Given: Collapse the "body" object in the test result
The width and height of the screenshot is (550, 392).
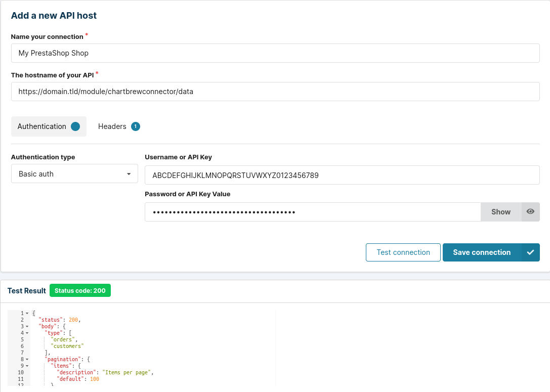Looking at the screenshot, I should coord(27,326).
